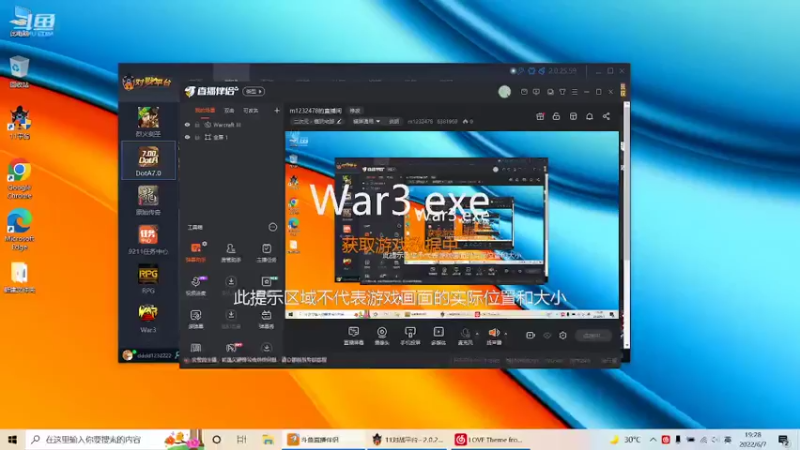Open the orange toolbox tool with the notification dot
This screenshot has height=450, width=800.
[196, 252]
